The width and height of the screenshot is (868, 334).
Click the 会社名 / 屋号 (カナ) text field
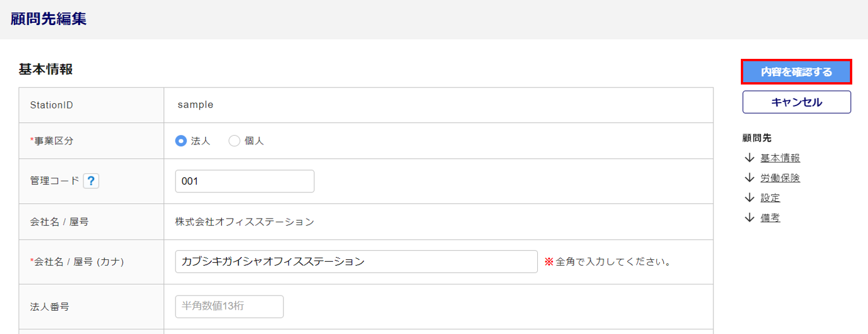(356, 262)
